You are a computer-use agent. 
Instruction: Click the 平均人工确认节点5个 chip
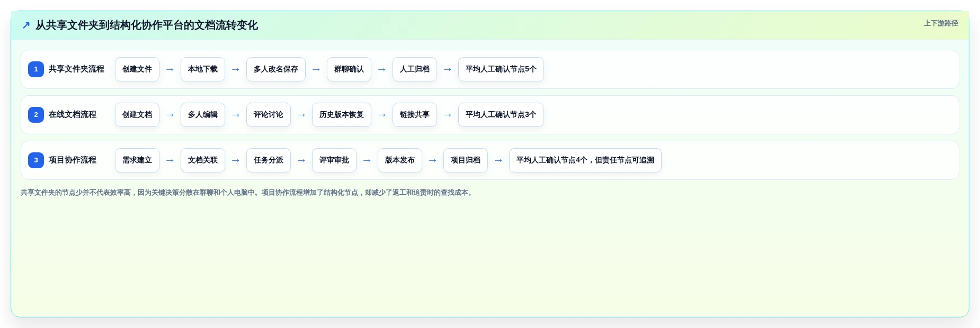pos(501,69)
